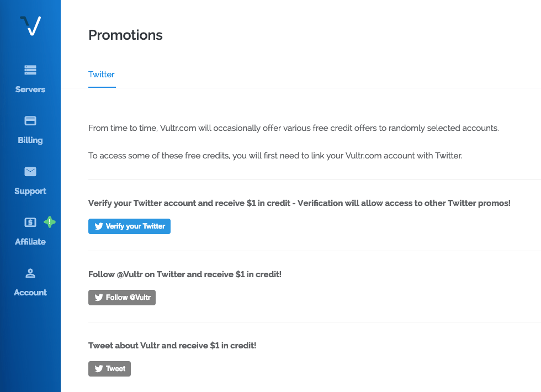Open the Servers section from the sidebar
541x392 pixels.
coord(30,89)
